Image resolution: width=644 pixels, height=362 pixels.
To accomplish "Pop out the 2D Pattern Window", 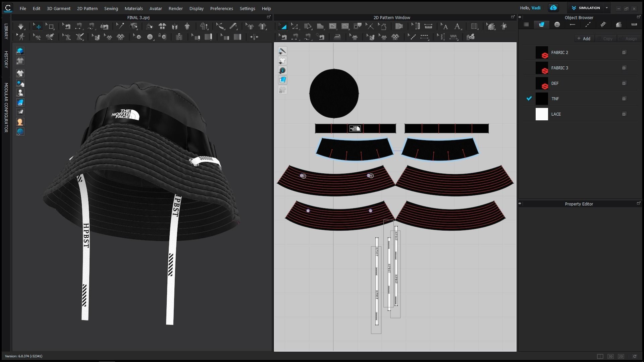I will [x=513, y=17].
